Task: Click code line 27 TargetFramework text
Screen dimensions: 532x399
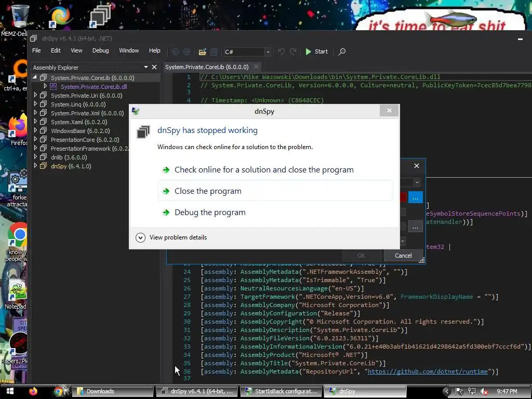Action: [268, 297]
